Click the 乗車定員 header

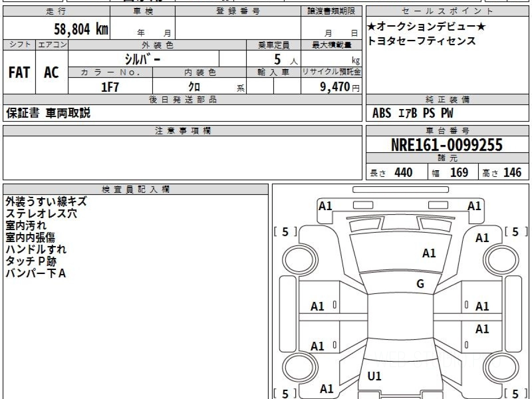pos(274,45)
